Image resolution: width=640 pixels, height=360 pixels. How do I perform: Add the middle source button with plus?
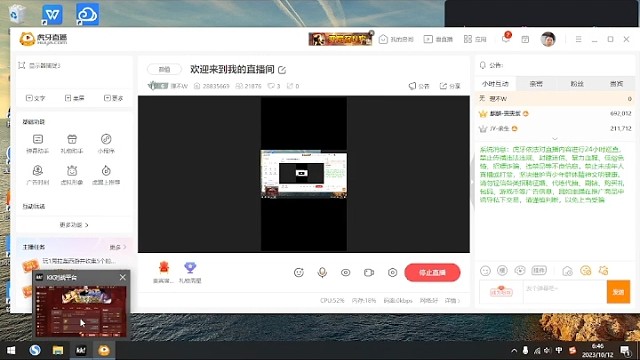click(x=74, y=98)
